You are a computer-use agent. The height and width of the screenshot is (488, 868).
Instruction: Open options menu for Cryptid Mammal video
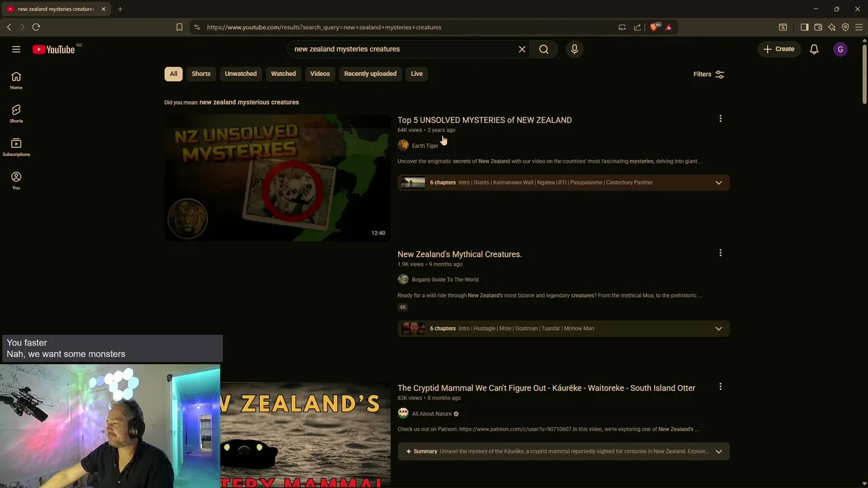click(720, 386)
